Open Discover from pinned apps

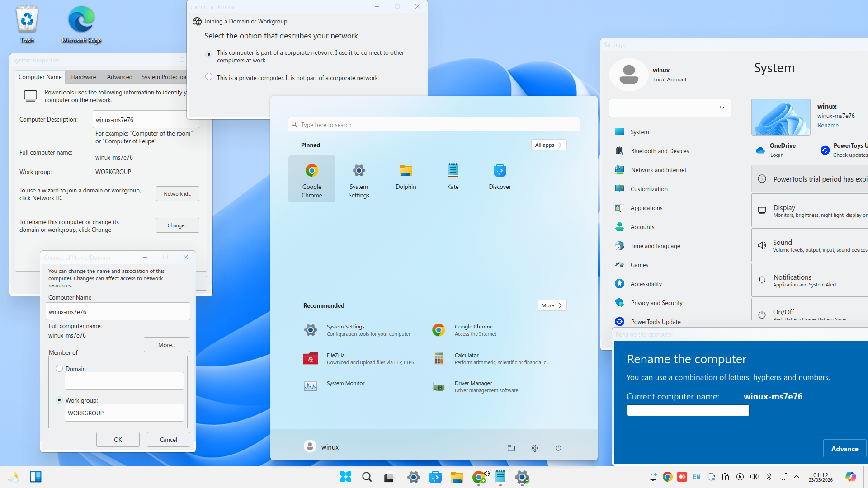point(500,177)
